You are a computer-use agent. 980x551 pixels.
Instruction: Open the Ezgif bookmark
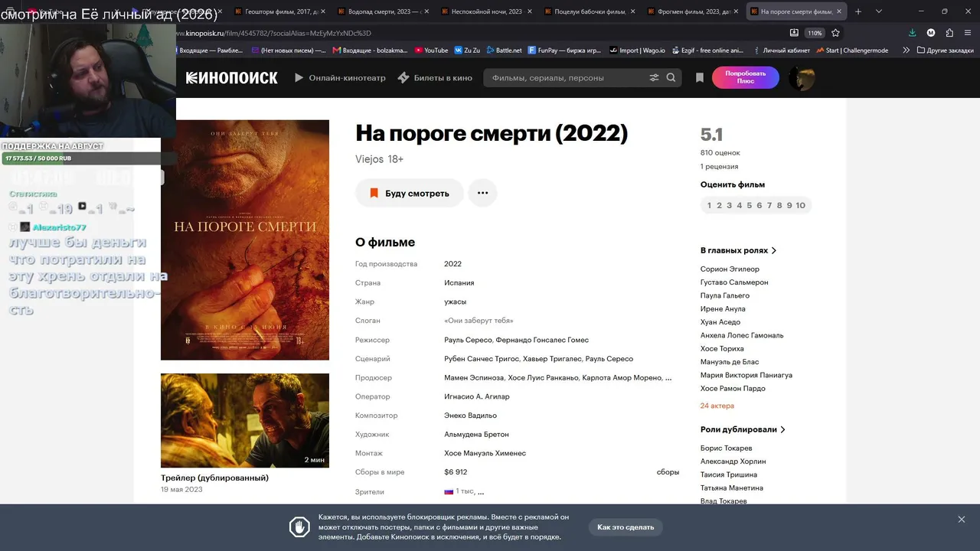pos(707,51)
